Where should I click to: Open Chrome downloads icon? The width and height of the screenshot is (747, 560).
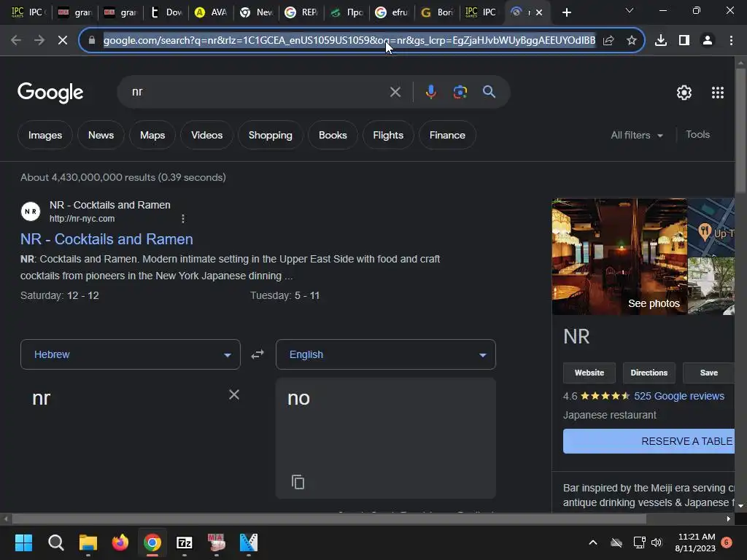661,41
